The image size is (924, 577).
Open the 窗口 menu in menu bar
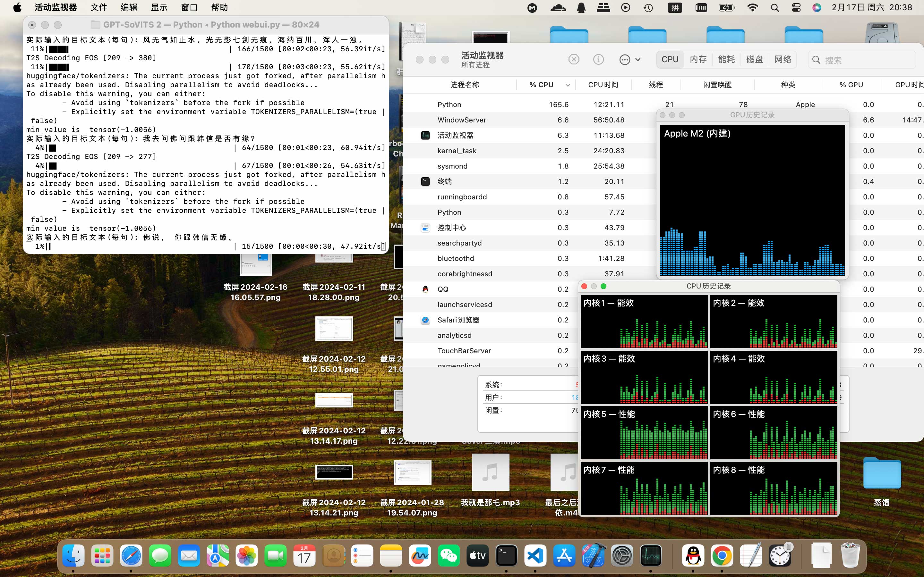[x=189, y=8]
